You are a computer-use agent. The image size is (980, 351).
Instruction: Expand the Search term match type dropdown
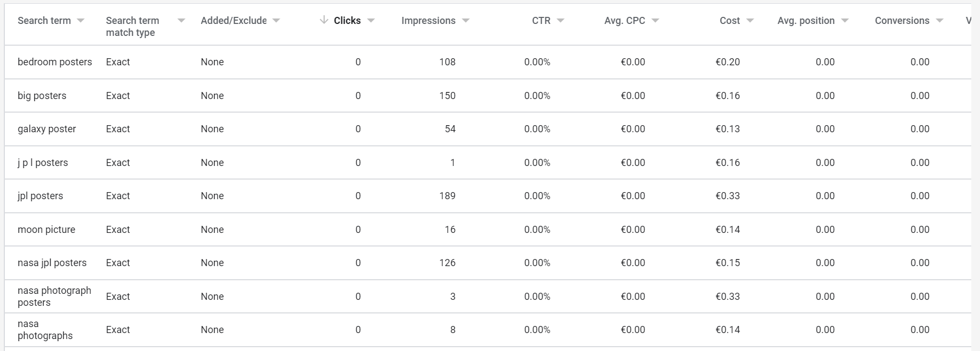181,21
